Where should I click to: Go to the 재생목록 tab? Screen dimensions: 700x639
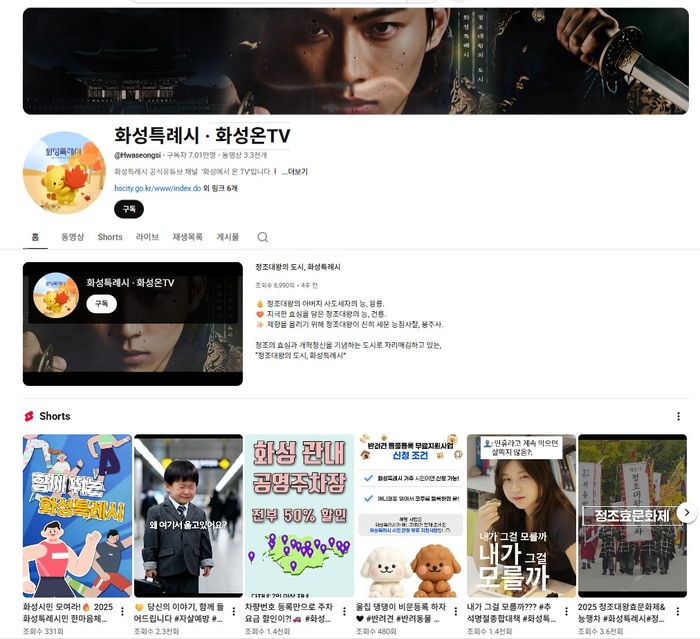[187, 237]
